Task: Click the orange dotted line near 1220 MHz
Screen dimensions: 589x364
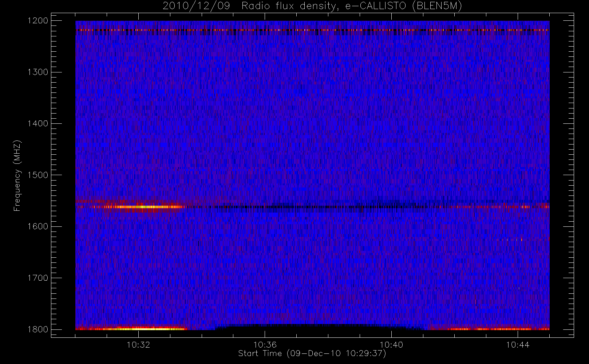Action: [x=312, y=30]
